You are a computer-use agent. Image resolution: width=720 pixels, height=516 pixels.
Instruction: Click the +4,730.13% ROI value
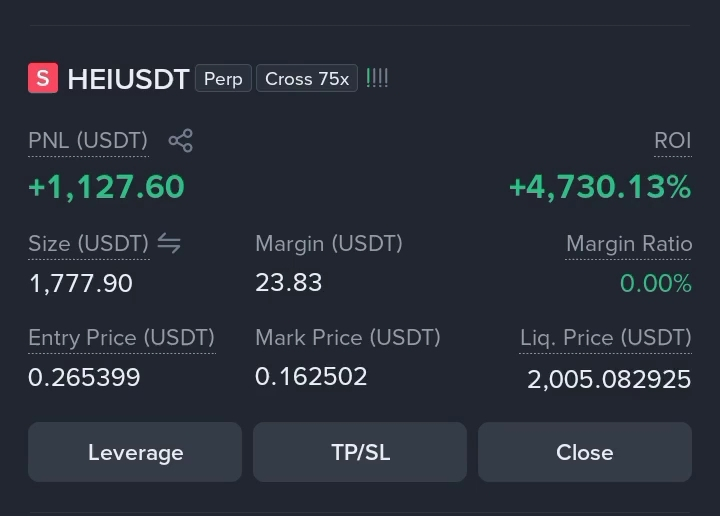point(600,187)
